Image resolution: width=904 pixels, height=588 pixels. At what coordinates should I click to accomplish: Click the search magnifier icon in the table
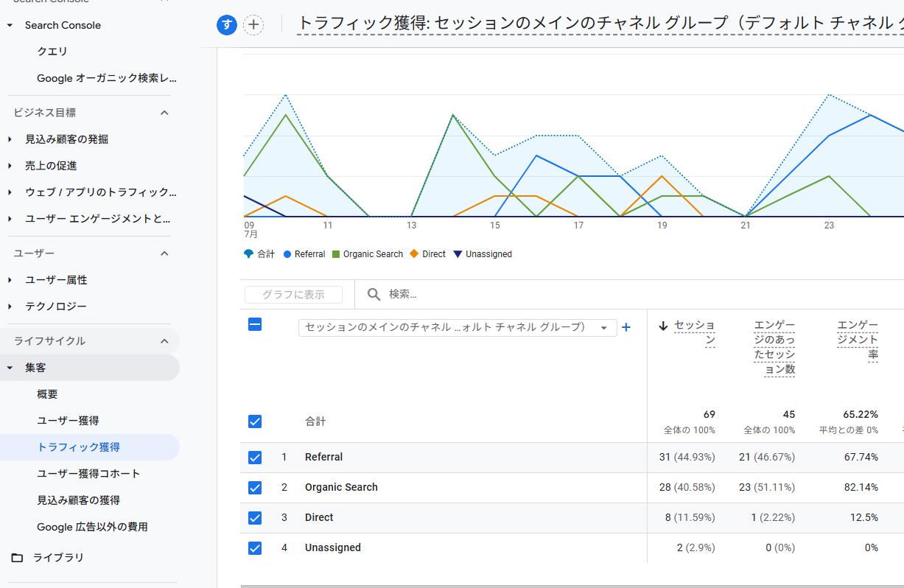click(374, 295)
